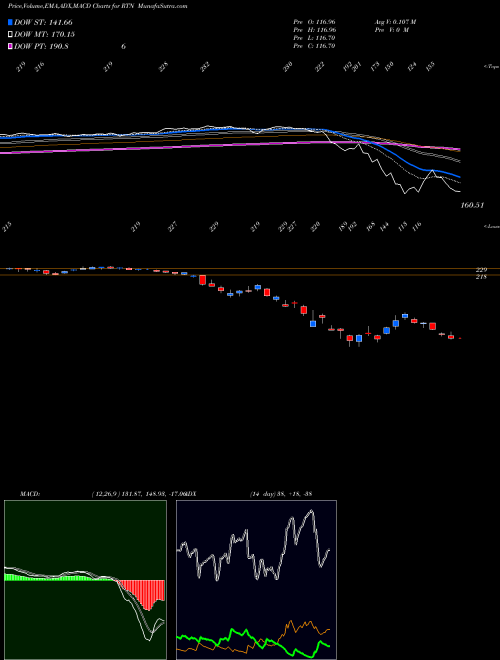Click the 'Pre C: 116.70' value
The height and width of the screenshot is (660, 500).
(x=314, y=46)
